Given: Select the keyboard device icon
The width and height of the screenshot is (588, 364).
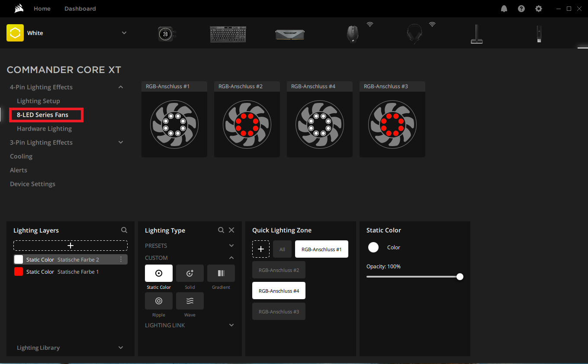Looking at the screenshot, I should 228,34.
